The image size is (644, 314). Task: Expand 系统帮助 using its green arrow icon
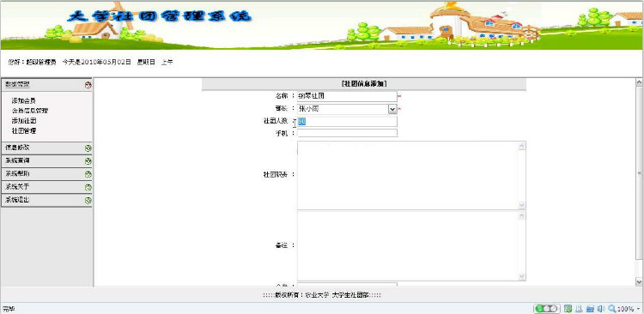(88, 174)
